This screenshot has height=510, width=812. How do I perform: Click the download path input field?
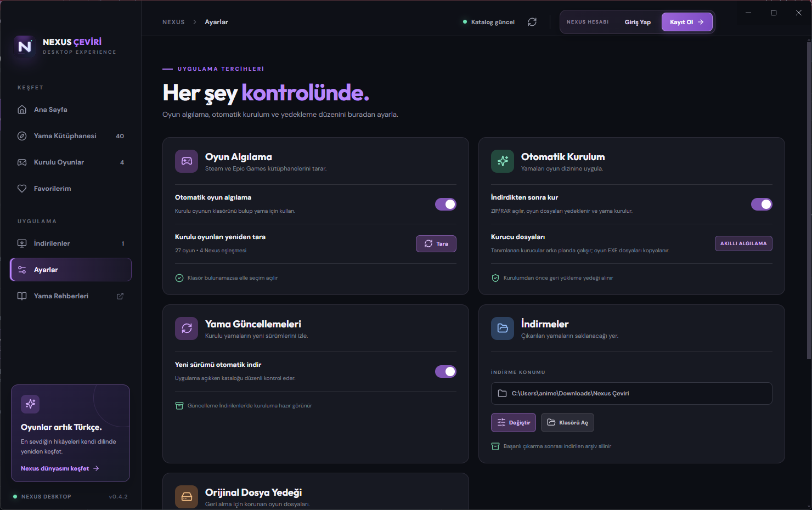click(x=631, y=393)
